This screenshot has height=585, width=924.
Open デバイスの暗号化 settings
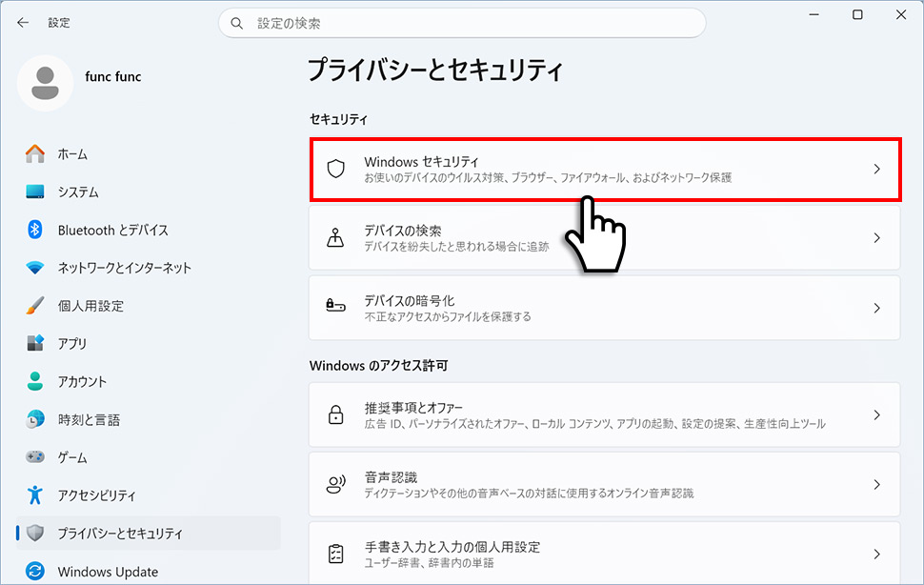point(605,308)
